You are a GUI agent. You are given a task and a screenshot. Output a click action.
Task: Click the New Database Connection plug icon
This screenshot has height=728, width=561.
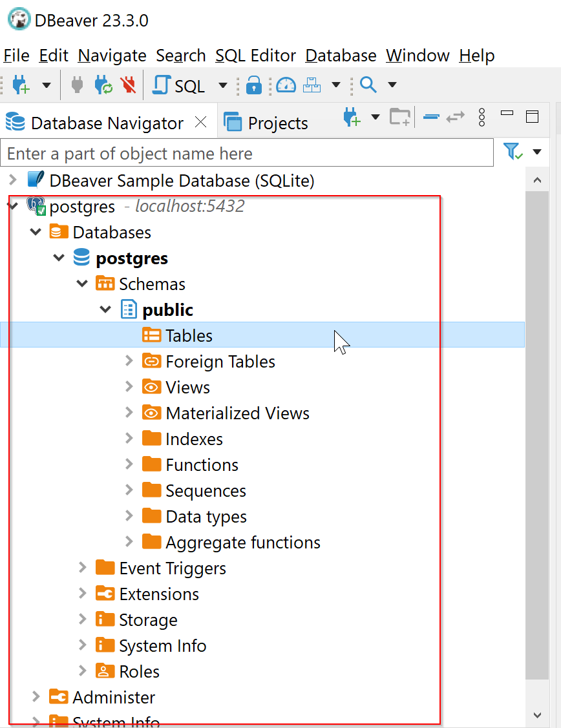click(21, 85)
